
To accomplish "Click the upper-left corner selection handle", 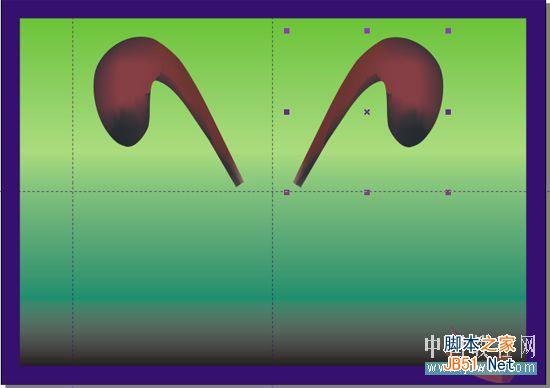I will pyautogui.click(x=287, y=31).
